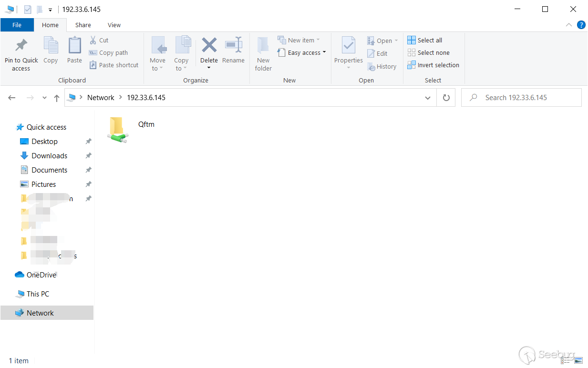The image size is (588, 368).
Task: Click Network in the address breadcrumb
Action: tap(101, 98)
